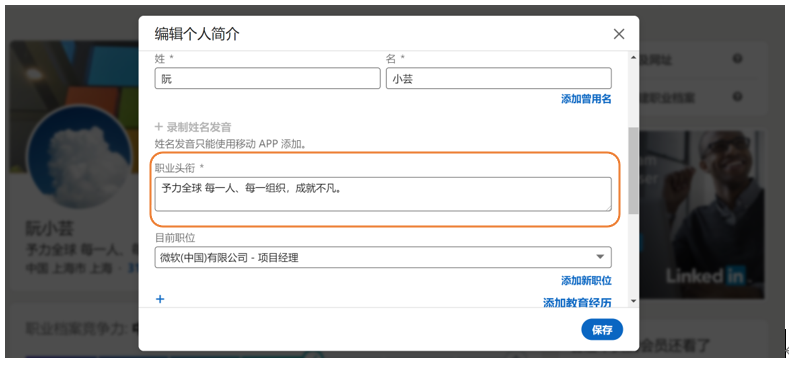
Task: Click the 录制姓名发音 plus option
Action: click(x=193, y=127)
